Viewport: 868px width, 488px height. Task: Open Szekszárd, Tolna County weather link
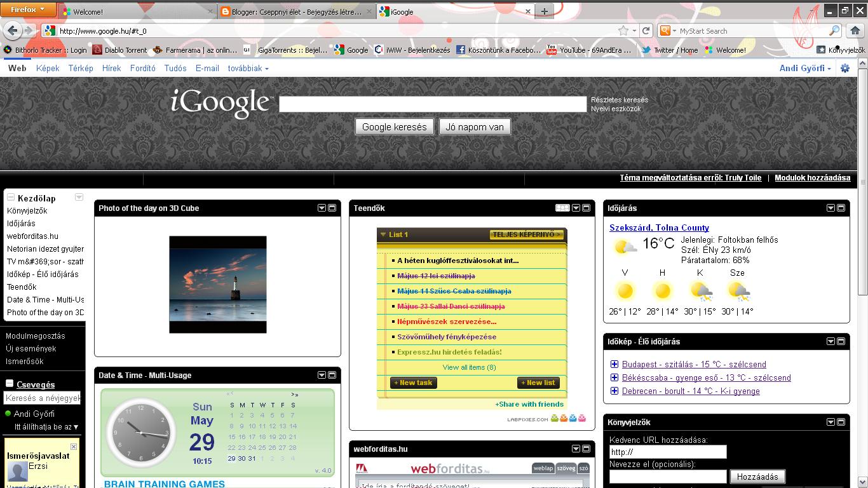(x=659, y=227)
